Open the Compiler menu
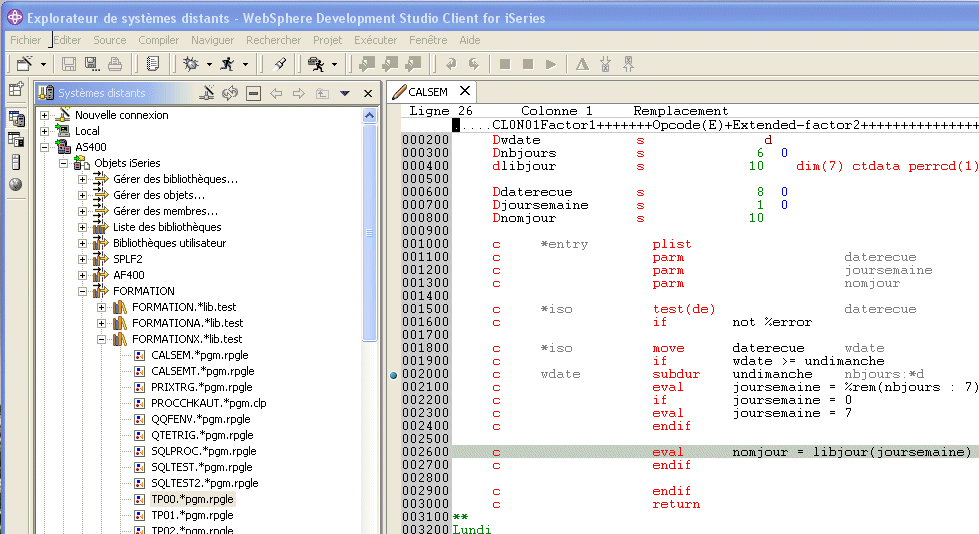This screenshot has width=979, height=534. pos(159,40)
